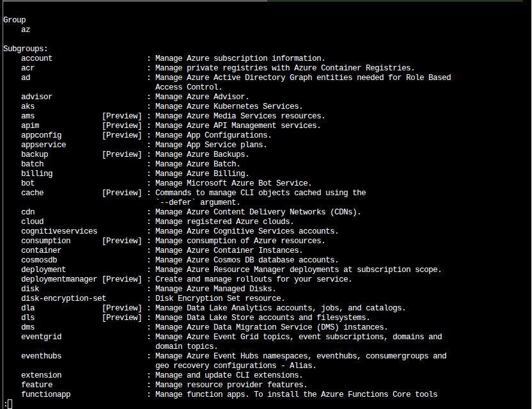Screen dimensions: 532x409
Task: Click the 'cosmosdb' subgroup name
Action: click(x=39, y=260)
